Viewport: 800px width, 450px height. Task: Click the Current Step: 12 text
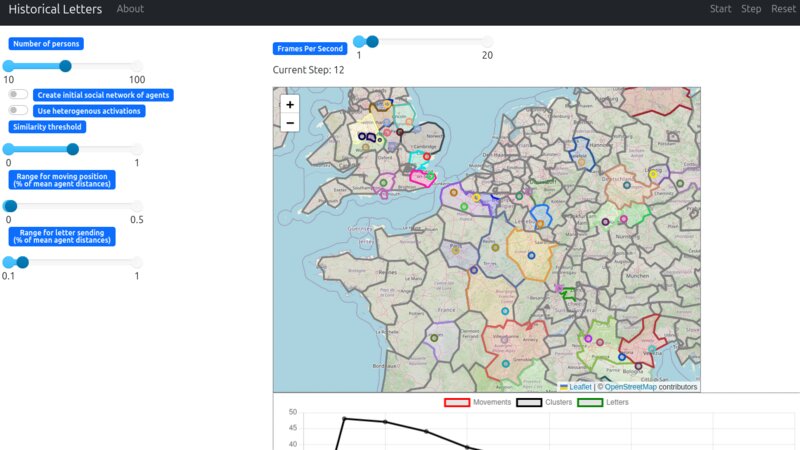[308, 70]
